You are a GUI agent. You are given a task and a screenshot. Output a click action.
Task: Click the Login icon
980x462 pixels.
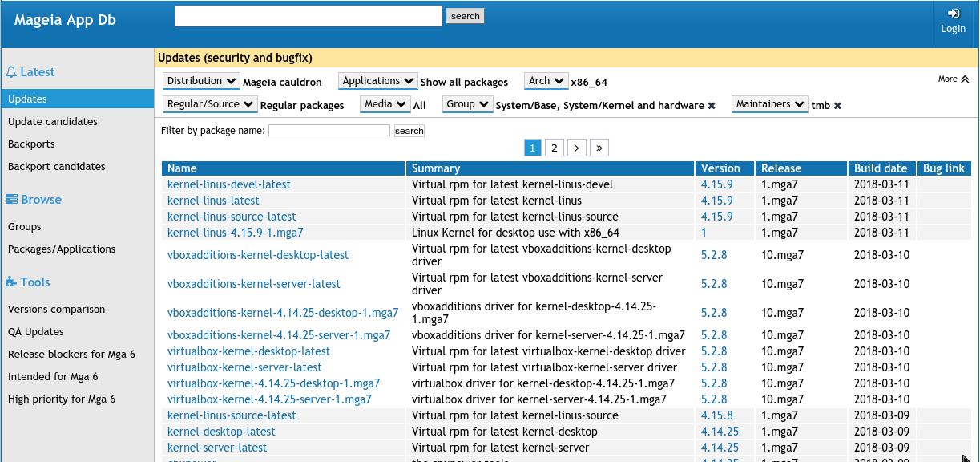(953, 14)
